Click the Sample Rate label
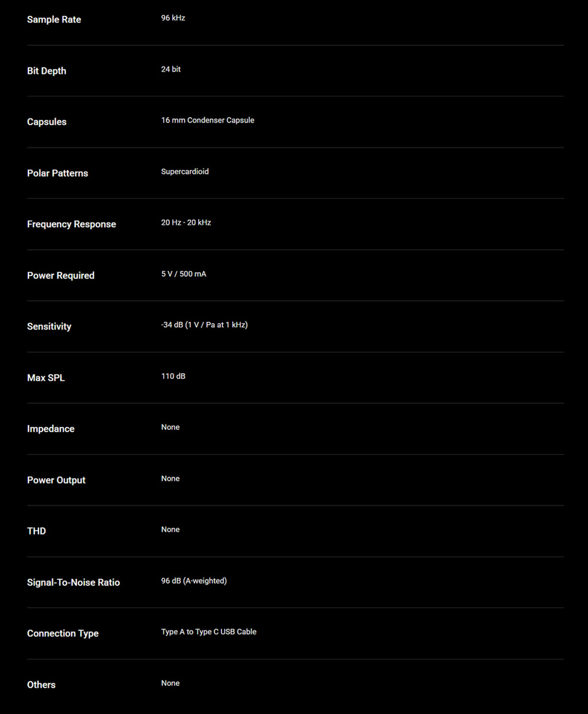Image resolution: width=588 pixels, height=714 pixels. (54, 20)
